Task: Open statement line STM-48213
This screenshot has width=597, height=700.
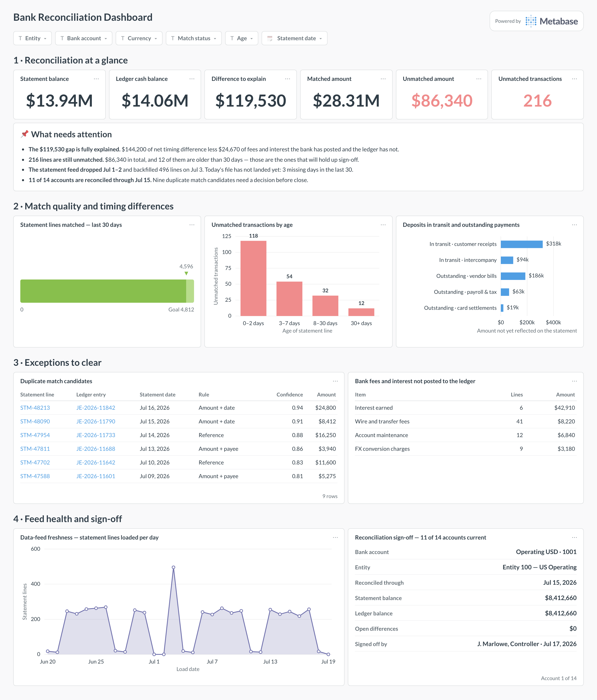Action: click(x=35, y=408)
